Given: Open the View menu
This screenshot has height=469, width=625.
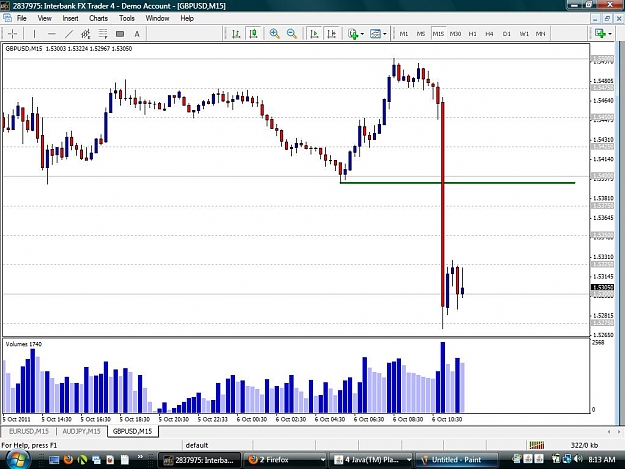Looking at the screenshot, I should 45,18.
